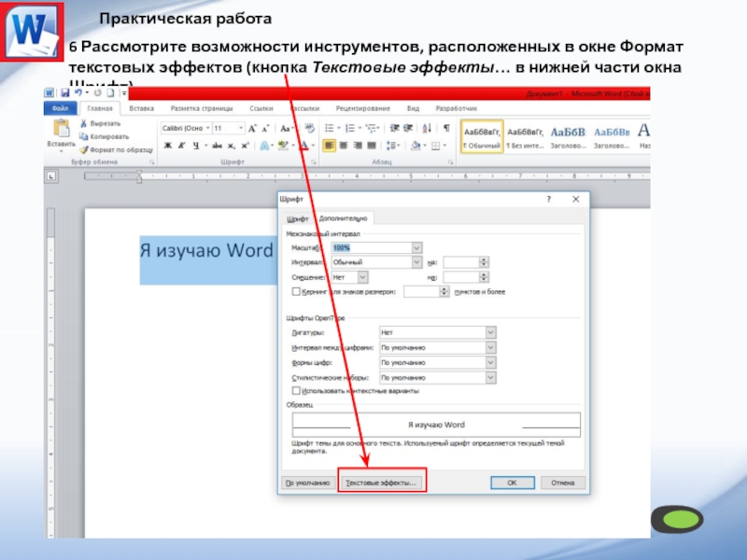
Task: Toggle bold (Ж) formatting
Action: pos(168,146)
